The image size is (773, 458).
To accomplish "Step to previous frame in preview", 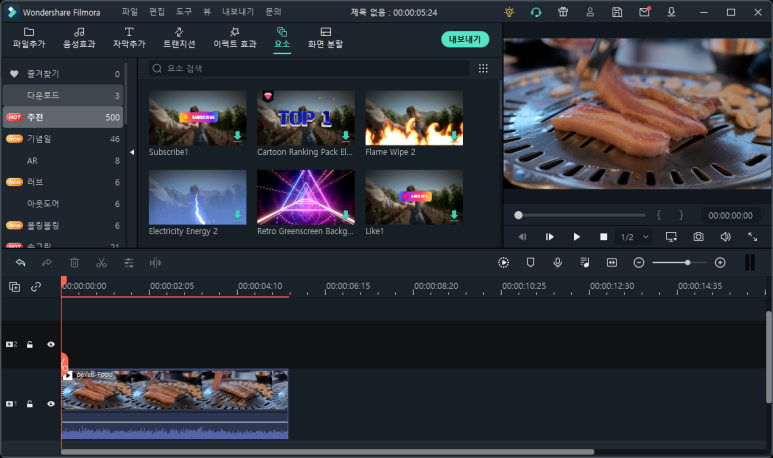I will coord(523,237).
